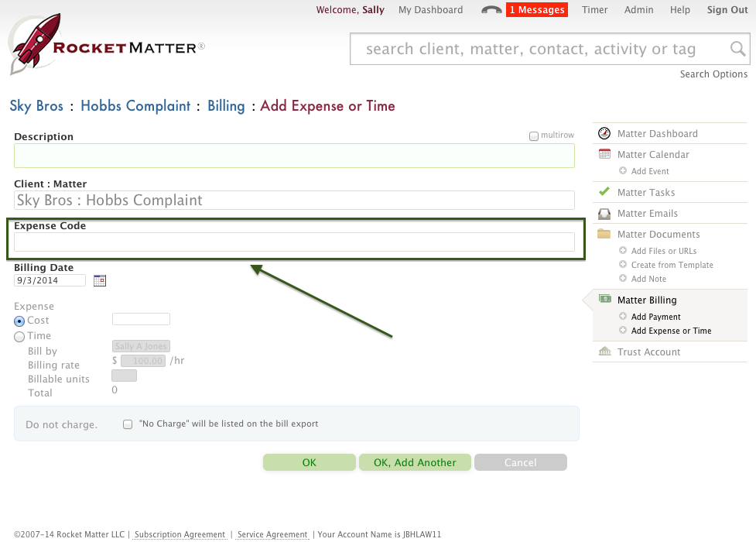
Task: Open the Billing Date calendar picker icon
Action: tap(100, 280)
